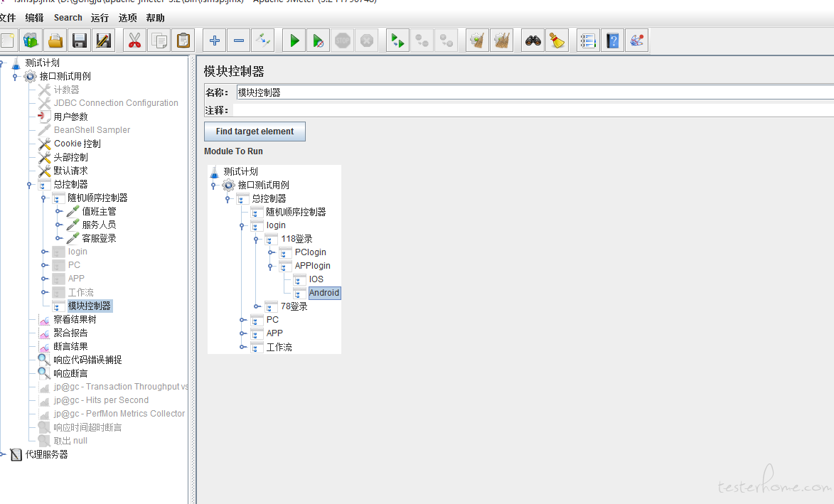Click the Clear broom icon
Image resolution: width=834 pixels, height=504 pixels.
click(477, 41)
